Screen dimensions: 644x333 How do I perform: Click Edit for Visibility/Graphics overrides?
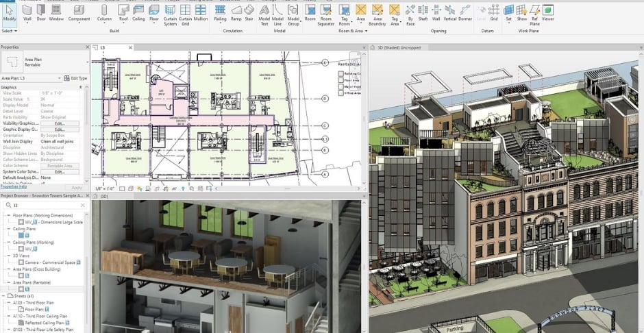(x=60, y=123)
